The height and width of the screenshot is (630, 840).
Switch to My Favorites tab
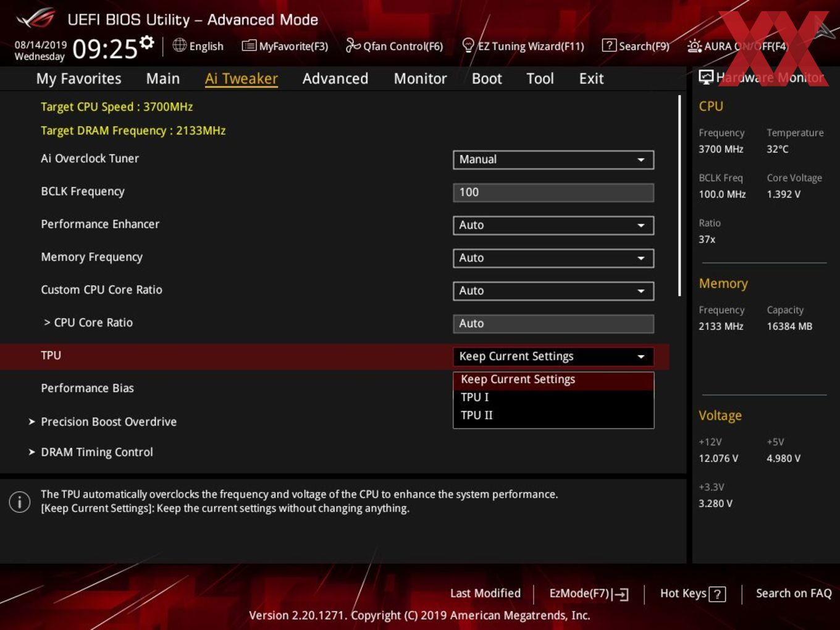pyautogui.click(x=78, y=78)
